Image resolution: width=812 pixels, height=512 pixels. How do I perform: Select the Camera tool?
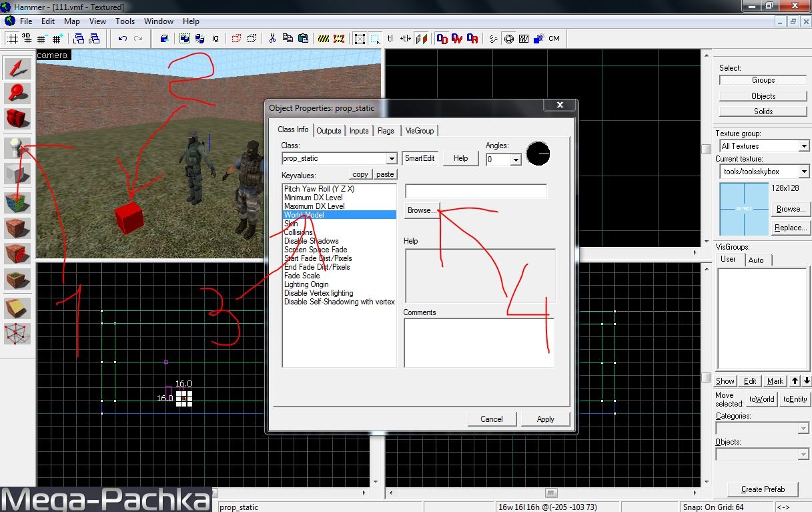point(18,119)
